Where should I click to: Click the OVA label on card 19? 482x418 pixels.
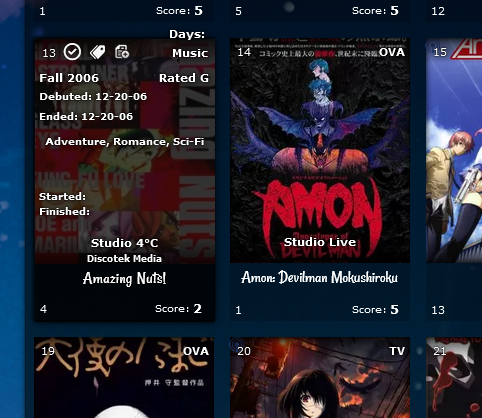pos(196,351)
